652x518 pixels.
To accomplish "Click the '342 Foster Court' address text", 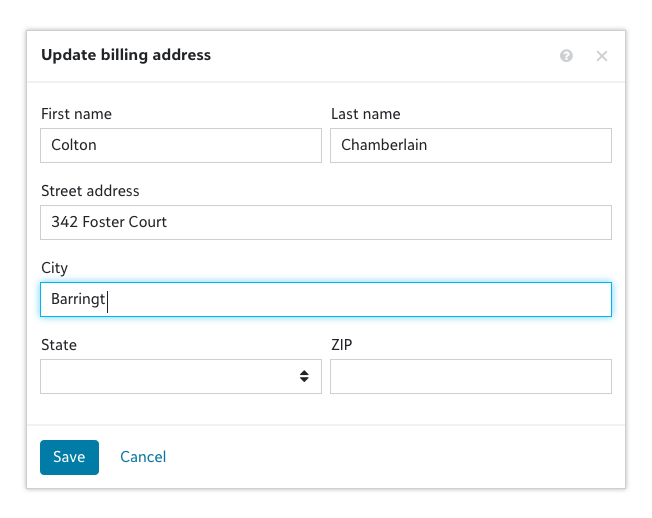I will 109,222.
